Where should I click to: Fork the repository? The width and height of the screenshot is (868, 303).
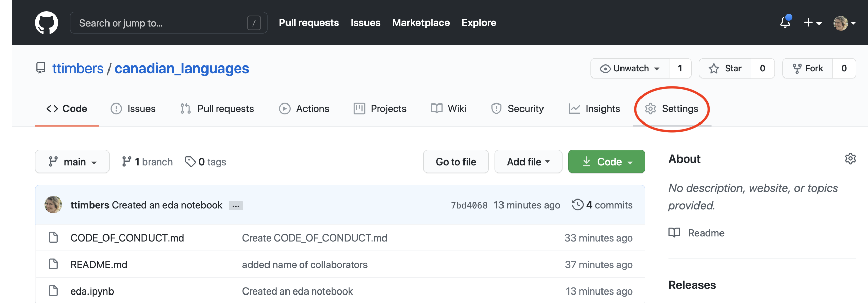(808, 69)
